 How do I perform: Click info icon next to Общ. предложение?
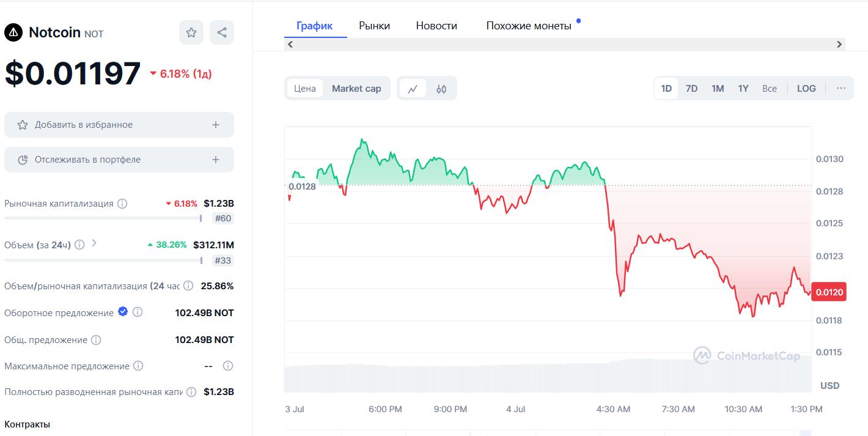pyautogui.click(x=96, y=340)
